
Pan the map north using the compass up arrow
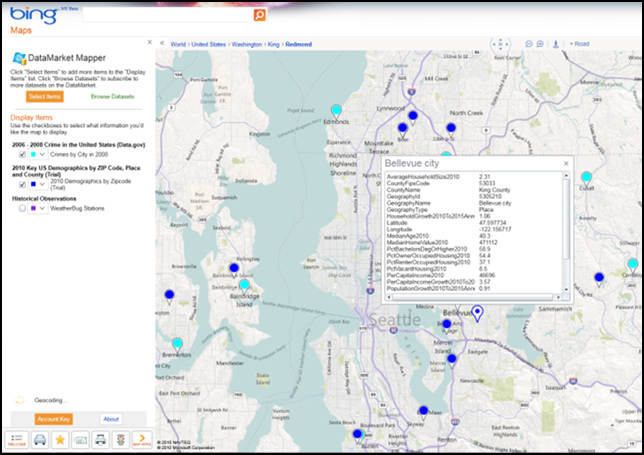pos(500,39)
